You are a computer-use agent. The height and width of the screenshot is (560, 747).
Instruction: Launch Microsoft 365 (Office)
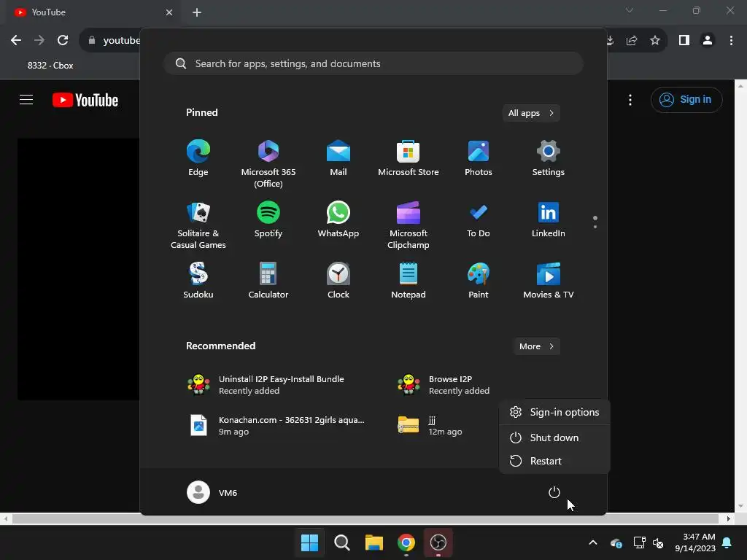(x=268, y=164)
